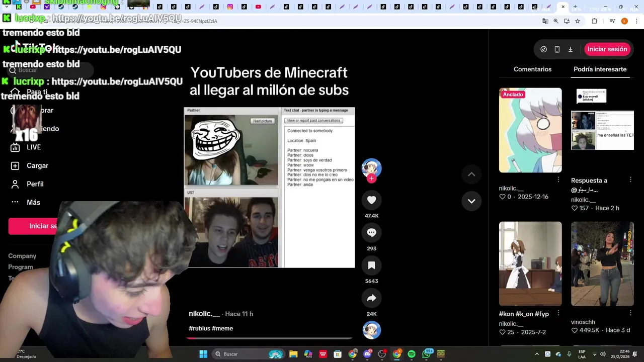Open the LIVE section in sidebar

26,147
